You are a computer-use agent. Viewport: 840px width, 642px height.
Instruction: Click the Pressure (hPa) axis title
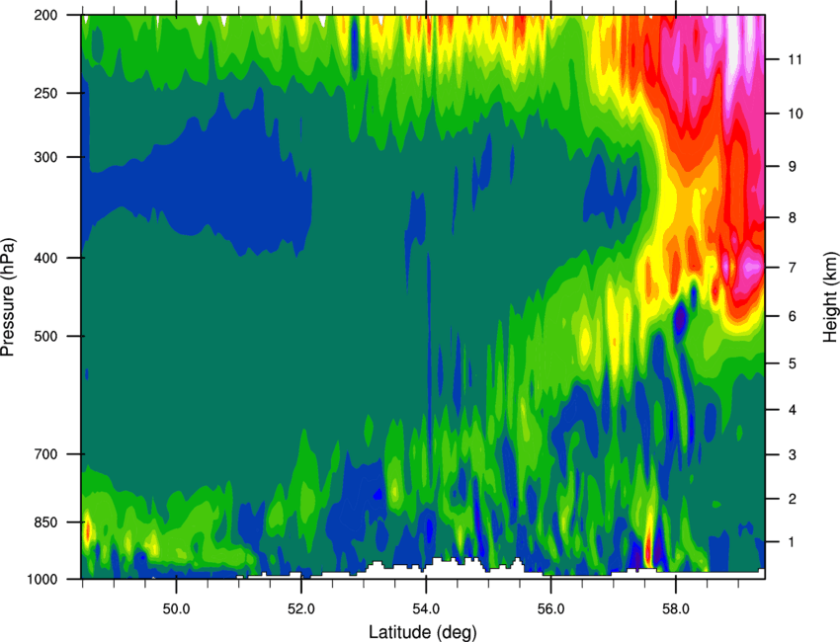click(x=8, y=296)
